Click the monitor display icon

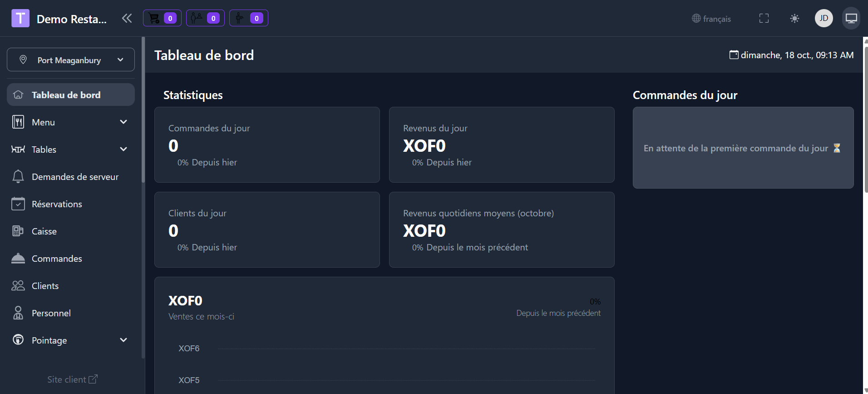click(x=851, y=18)
